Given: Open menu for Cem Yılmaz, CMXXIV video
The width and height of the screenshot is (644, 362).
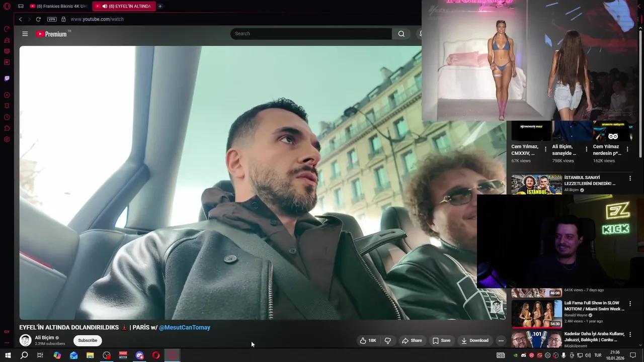Looking at the screenshot, I should (545, 149).
